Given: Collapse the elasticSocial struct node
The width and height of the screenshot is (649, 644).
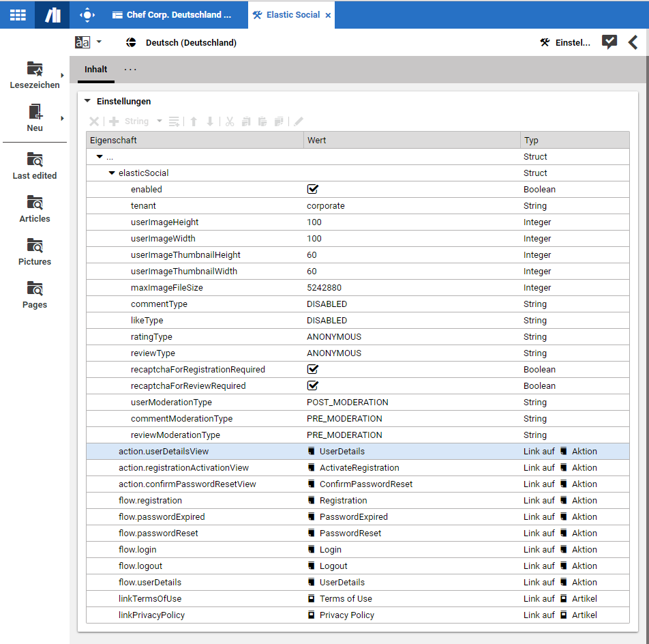Looking at the screenshot, I should pos(112,173).
